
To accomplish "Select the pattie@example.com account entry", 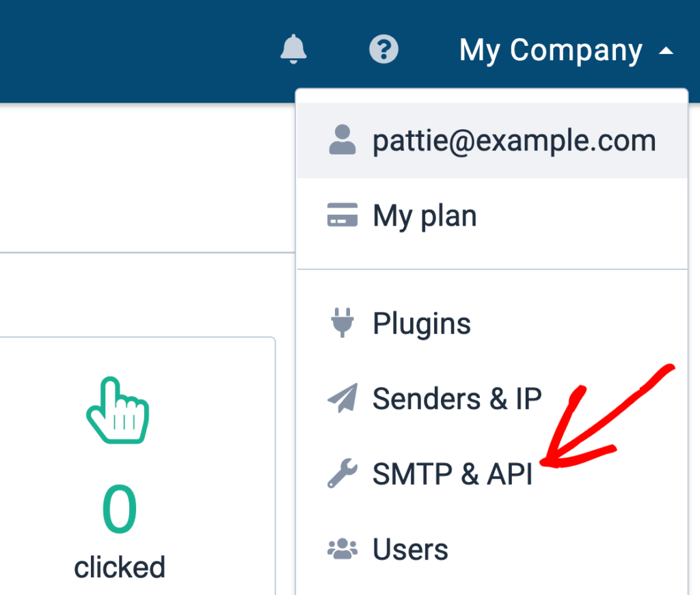I will coord(513,139).
